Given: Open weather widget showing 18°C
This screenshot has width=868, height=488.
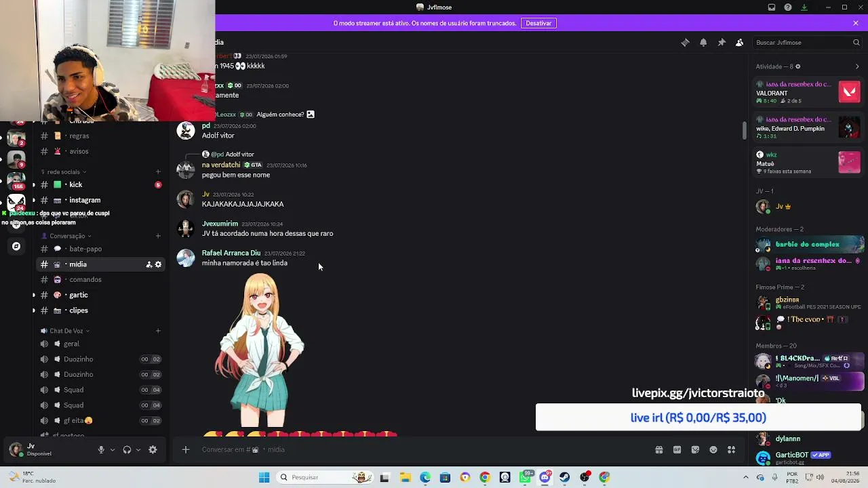Looking at the screenshot, I should coord(32,477).
